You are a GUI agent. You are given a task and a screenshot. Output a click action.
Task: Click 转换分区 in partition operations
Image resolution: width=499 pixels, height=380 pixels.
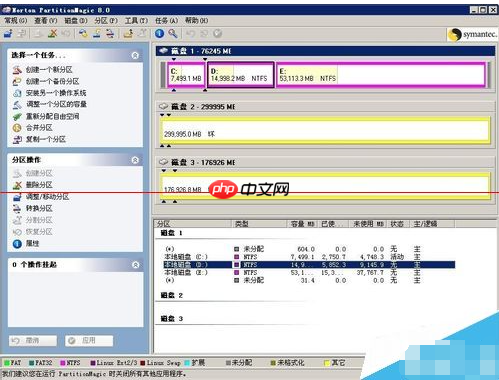point(39,209)
